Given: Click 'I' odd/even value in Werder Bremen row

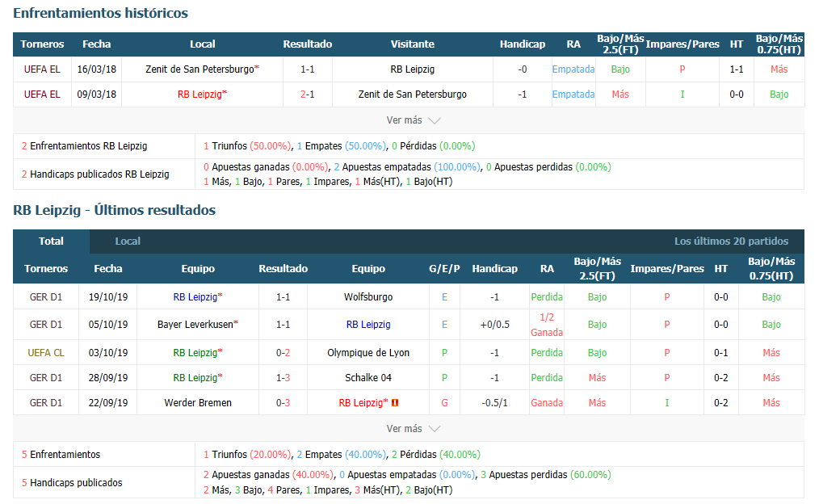Looking at the screenshot, I should point(667,403).
